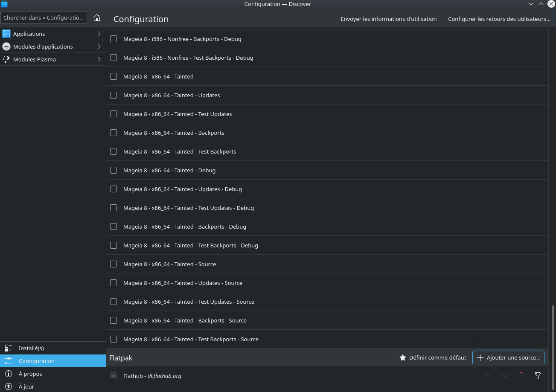Click Configurer les retours des utilisateurs
The width and height of the screenshot is (556, 392).
[499, 19]
